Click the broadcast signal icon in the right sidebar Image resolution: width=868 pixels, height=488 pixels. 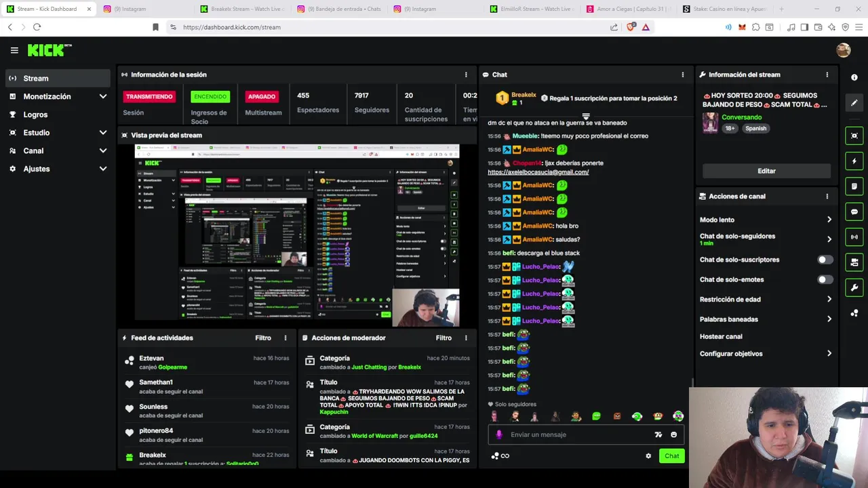(x=854, y=237)
